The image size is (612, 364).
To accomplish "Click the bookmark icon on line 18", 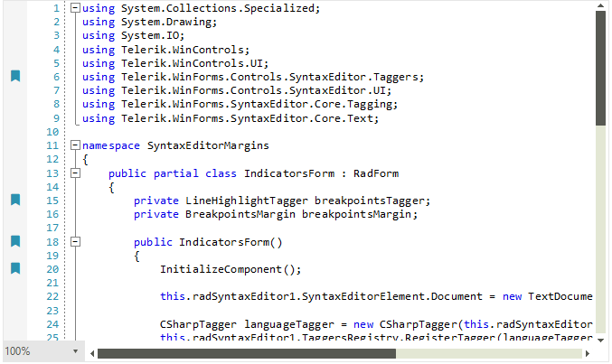I will coord(15,241).
